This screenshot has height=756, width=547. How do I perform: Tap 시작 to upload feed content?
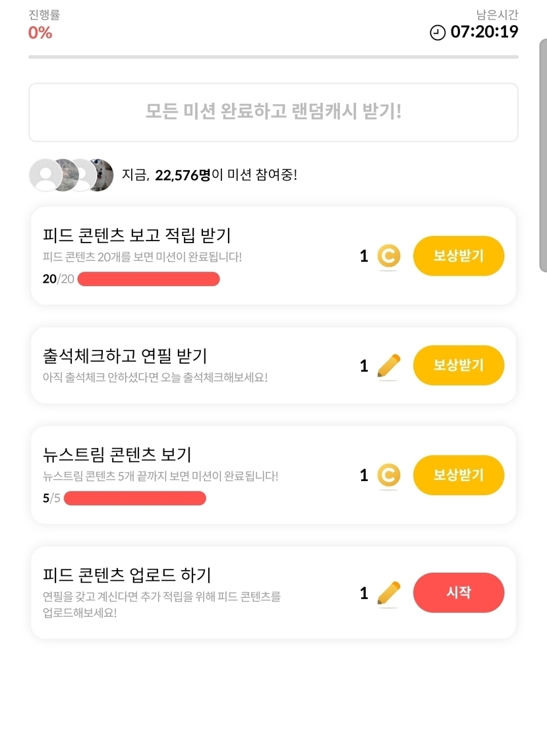pyautogui.click(x=458, y=593)
